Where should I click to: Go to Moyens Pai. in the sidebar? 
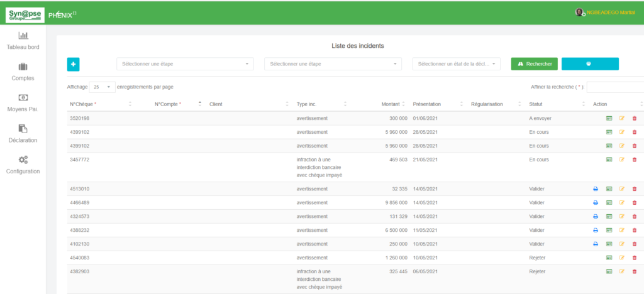click(23, 102)
